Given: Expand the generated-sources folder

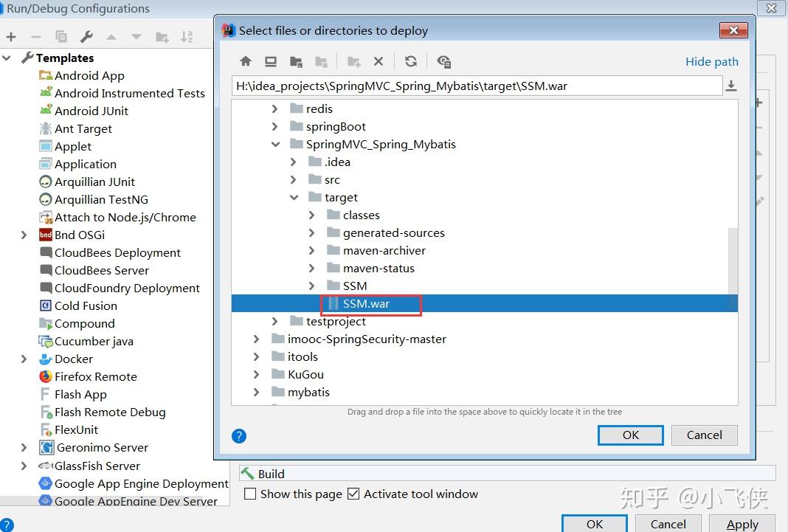Looking at the screenshot, I should 311,232.
